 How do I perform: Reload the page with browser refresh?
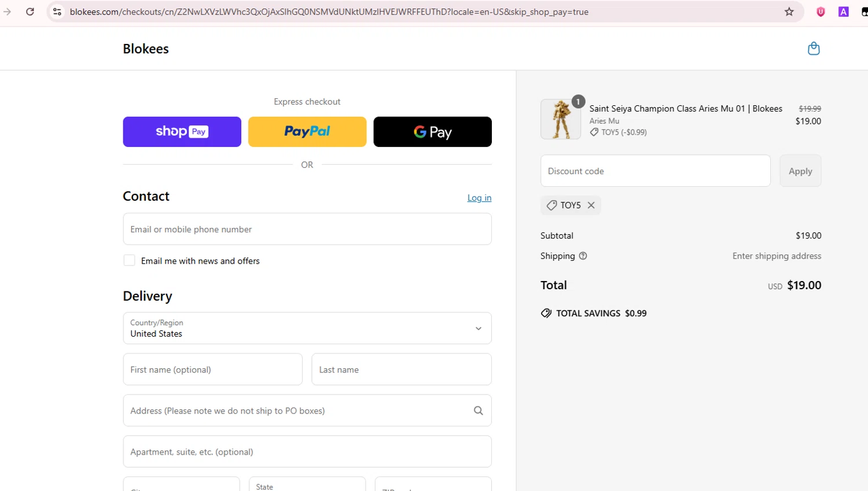pyautogui.click(x=30, y=12)
